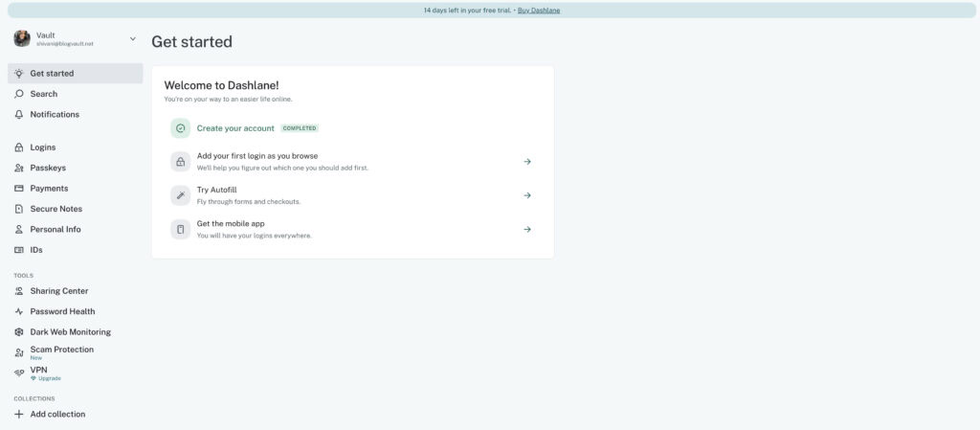Open Secure Notes section

coord(75,209)
